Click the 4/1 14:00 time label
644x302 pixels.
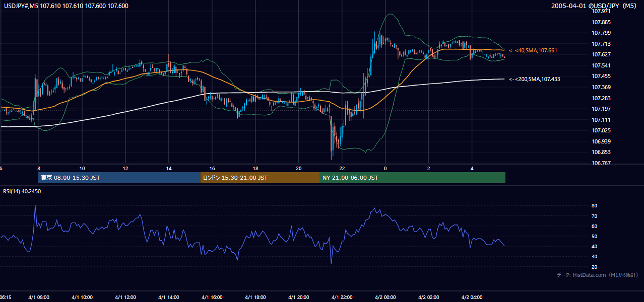169,297
